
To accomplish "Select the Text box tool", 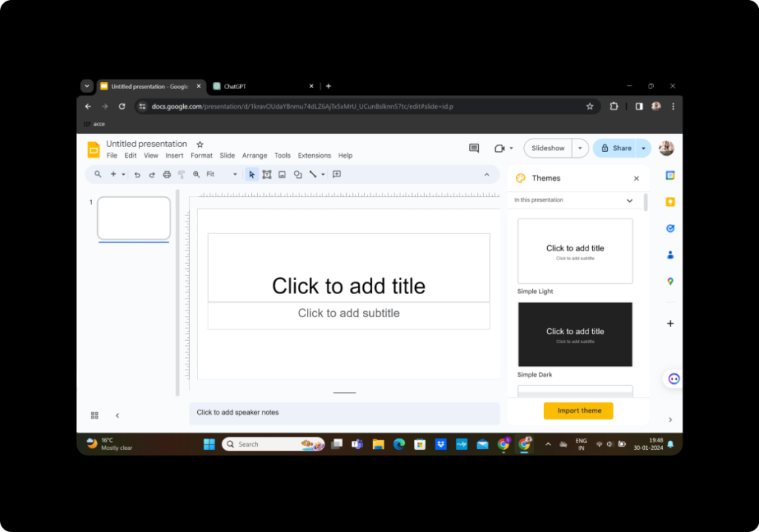I will pos(267,175).
